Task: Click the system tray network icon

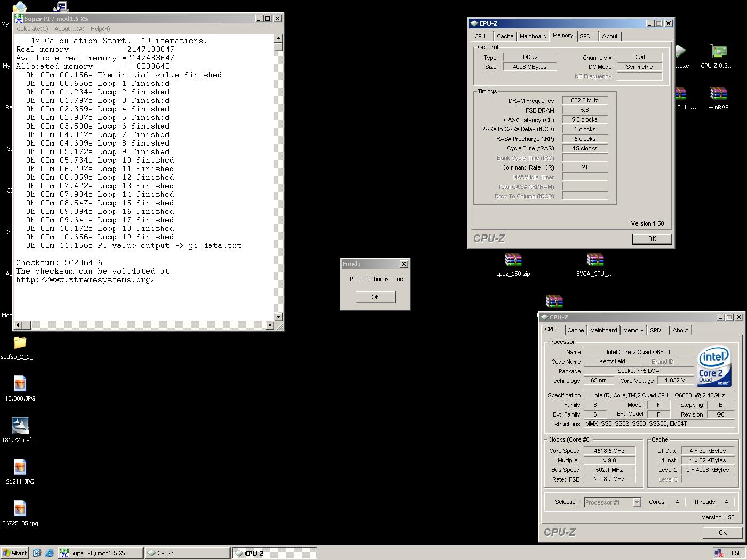Action: [x=719, y=553]
